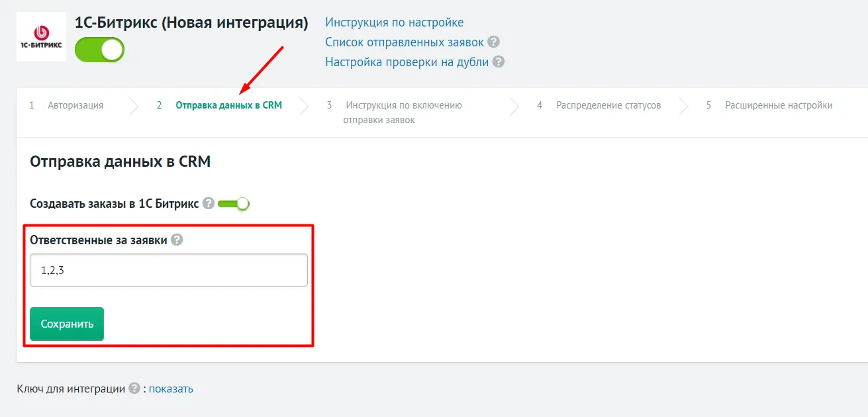
Task: Select step 2 Отправка данных в CRM
Action: click(x=220, y=105)
